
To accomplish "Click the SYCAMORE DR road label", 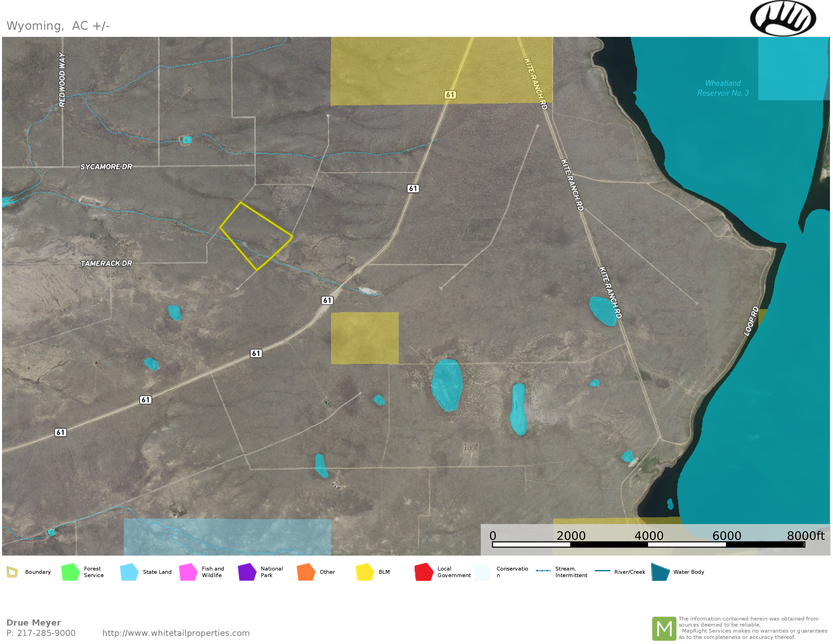I will pyautogui.click(x=106, y=167).
